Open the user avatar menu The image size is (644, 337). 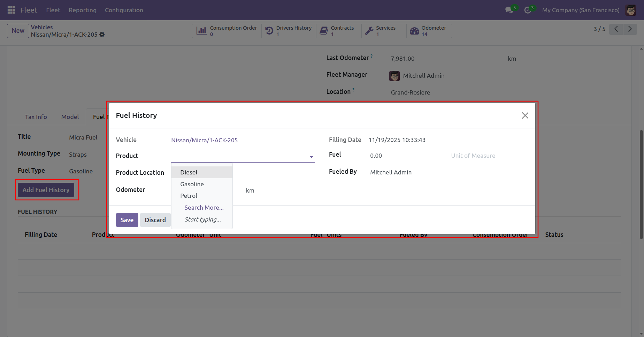[631, 10]
